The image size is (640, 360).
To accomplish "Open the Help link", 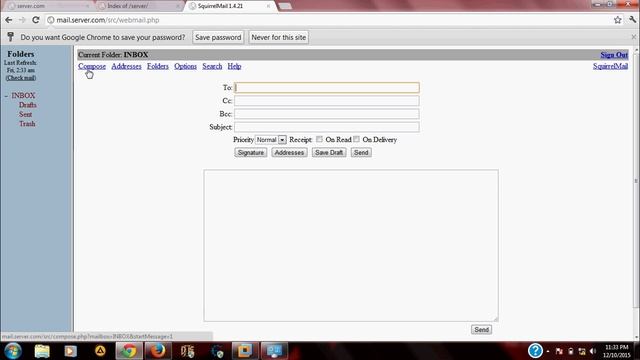I will tap(234, 66).
